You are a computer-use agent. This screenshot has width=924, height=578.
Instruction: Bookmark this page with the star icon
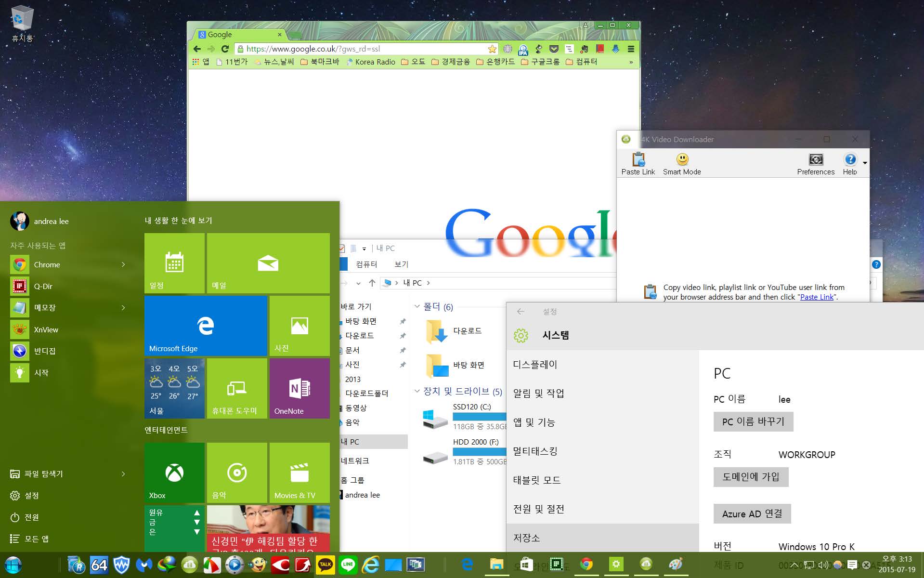pos(492,49)
